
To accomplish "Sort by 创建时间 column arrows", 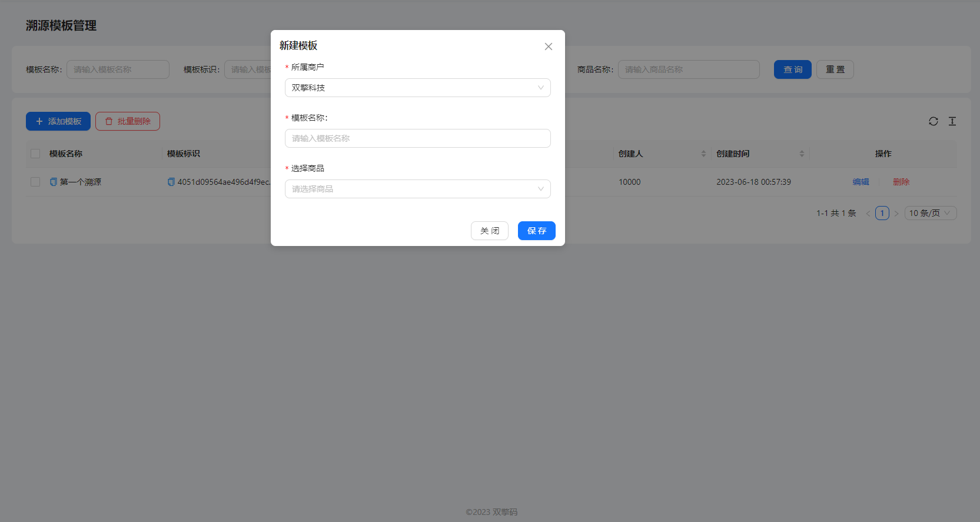I will point(802,154).
